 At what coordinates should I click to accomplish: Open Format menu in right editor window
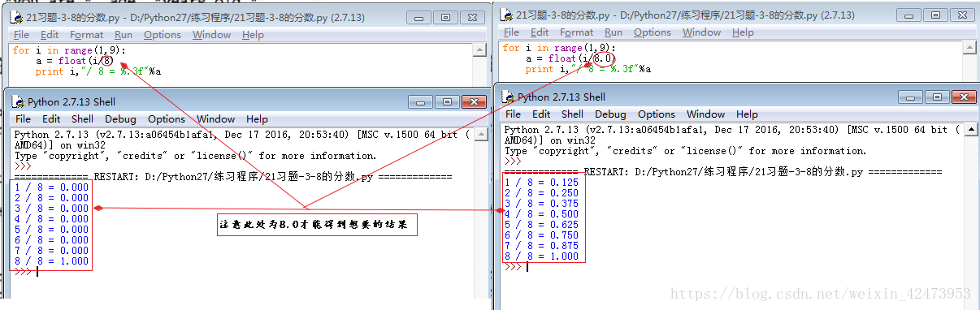pyautogui.click(x=576, y=32)
